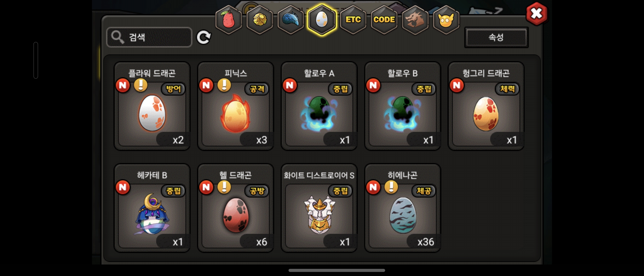Select the 할로우 A egg card
This screenshot has height=276, width=644.
[319, 106]
